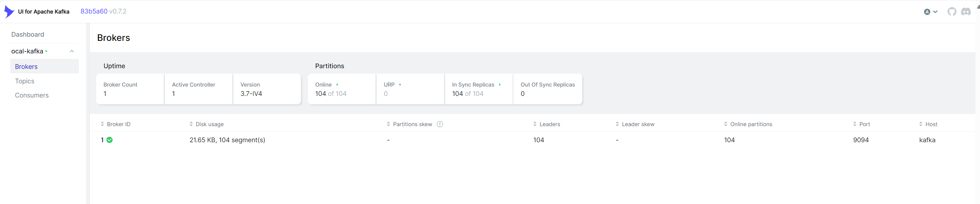Open the GitHub repository icon

coord(951,12)
